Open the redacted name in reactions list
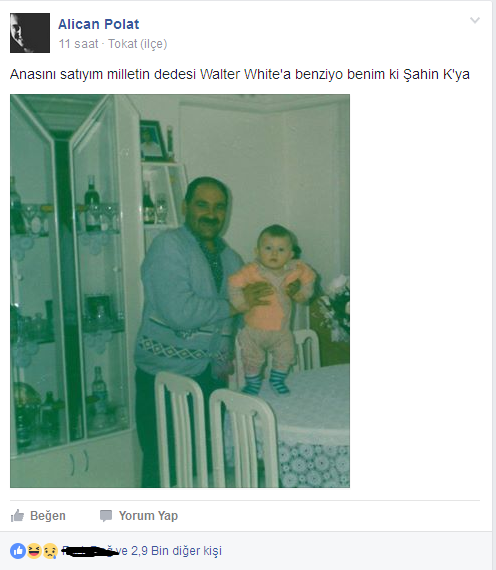The image size is (496, 570). (90, 551)
